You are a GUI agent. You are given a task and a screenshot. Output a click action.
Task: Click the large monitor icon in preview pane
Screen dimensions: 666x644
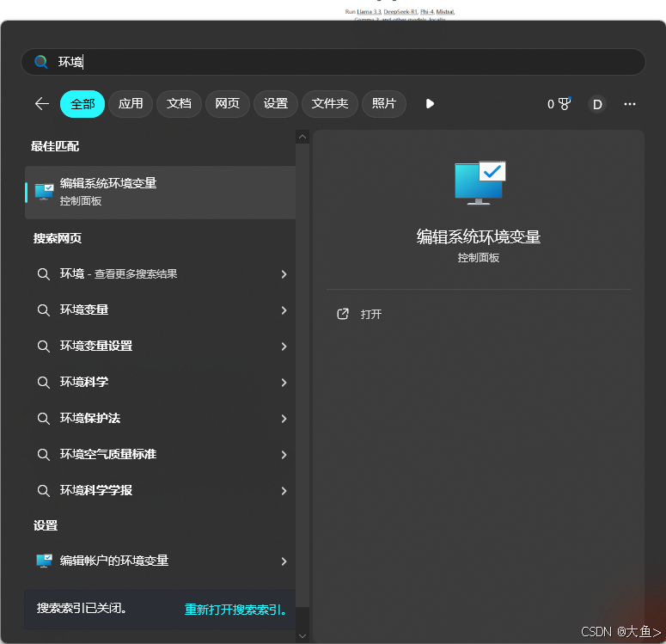pos(480,183)
